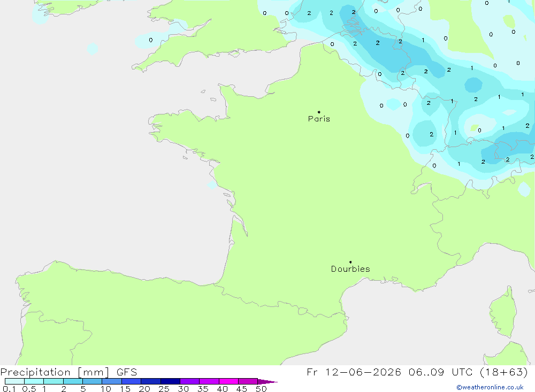Pick the legend swatch between 45 and 50

click(248, 381)
